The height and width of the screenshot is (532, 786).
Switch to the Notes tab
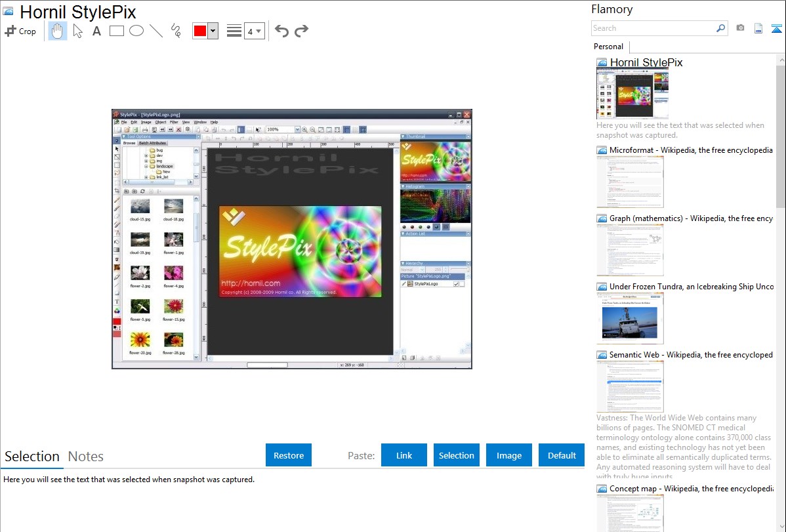tap(86, 457)
